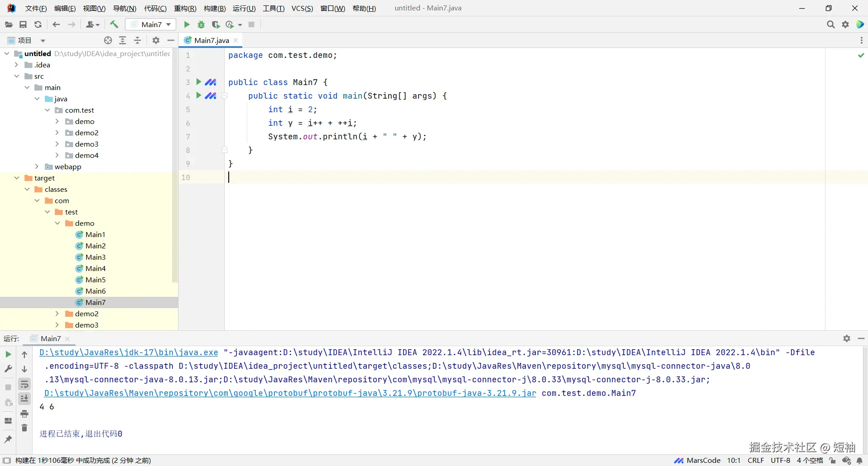Change line separator via CRLF in status bar

click(x=756, y=461)
